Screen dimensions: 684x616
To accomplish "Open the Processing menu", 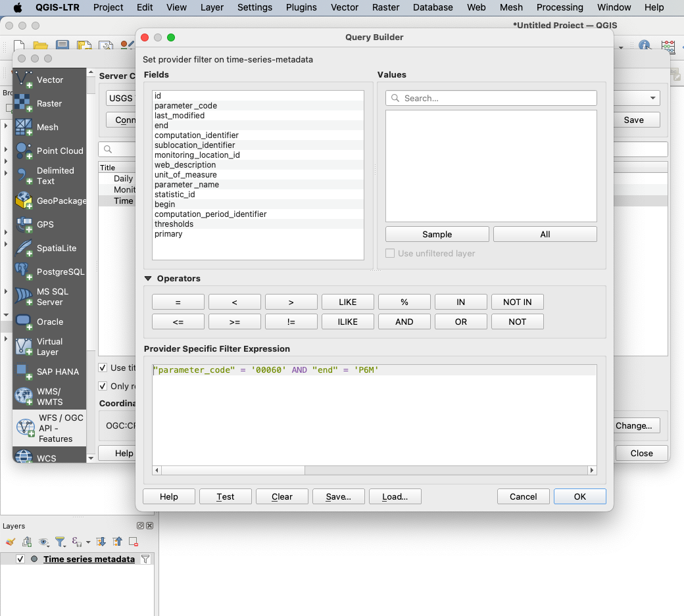I will point(560,7).
